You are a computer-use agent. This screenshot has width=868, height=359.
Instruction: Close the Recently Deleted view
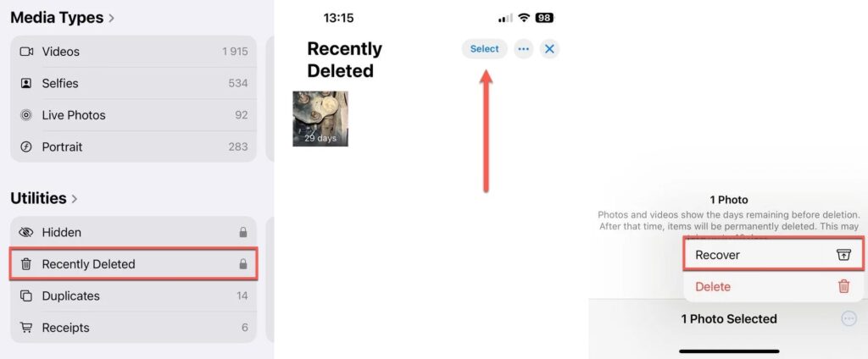549,48
